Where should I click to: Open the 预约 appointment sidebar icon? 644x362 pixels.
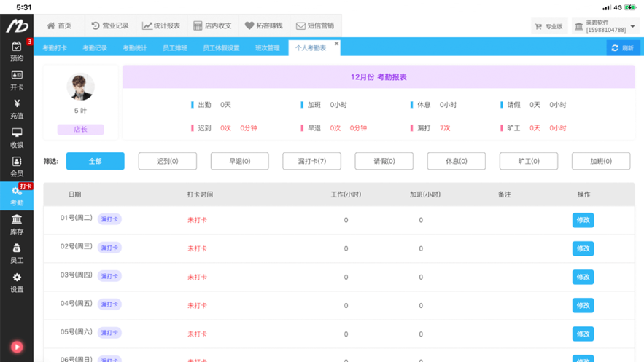coord(17,52)
